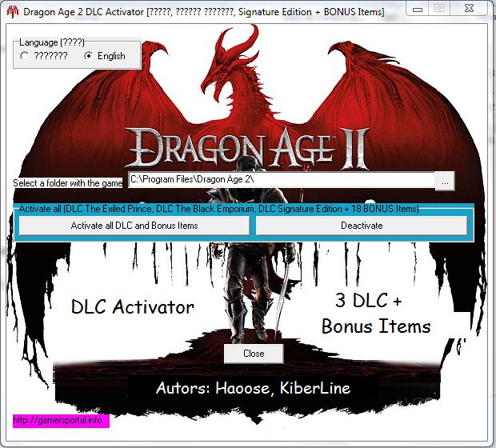496x448 pixels.
Task: Open folder browser with the ... button
Action: coord(445,181)
